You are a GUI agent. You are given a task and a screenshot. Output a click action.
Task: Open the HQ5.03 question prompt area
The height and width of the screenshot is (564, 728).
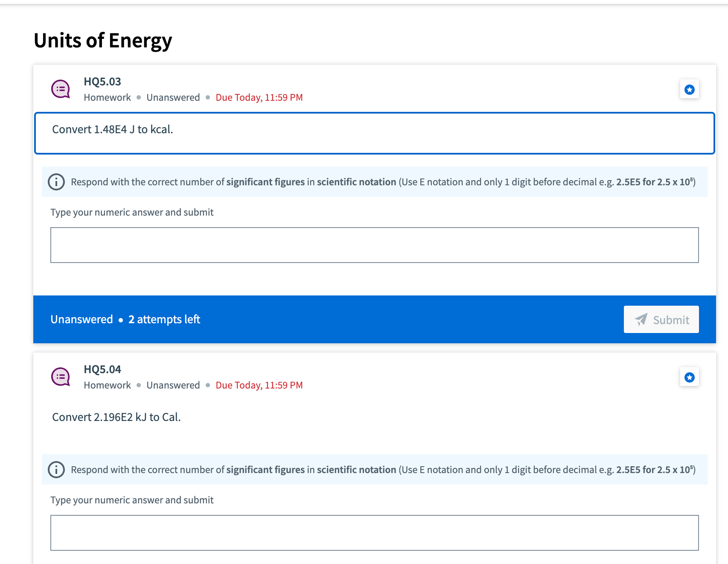(374, 132)
